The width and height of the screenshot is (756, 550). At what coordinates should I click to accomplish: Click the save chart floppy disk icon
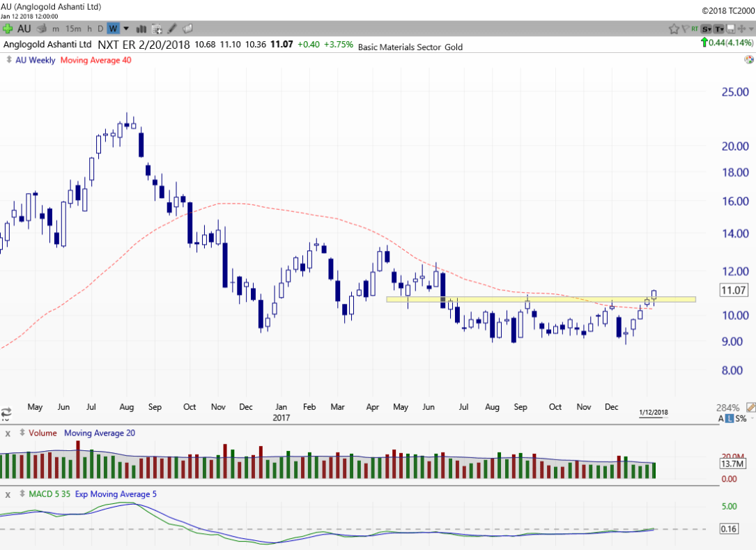[x=730, y=29]
